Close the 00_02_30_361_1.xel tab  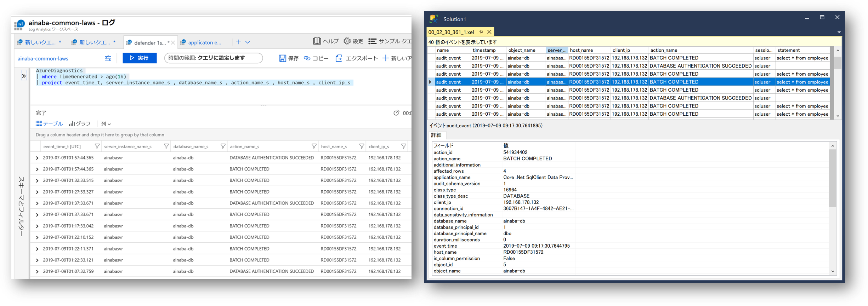(x=489, y=32)
